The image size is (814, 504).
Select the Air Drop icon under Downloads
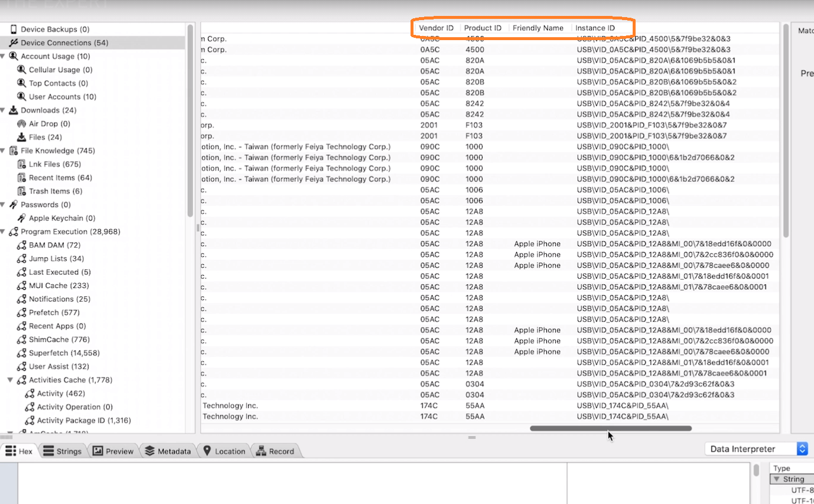[22, 123]
